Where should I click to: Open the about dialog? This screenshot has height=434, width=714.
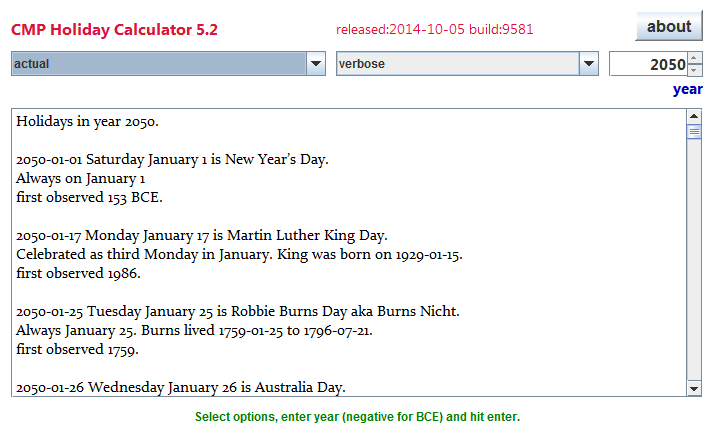(668, 26)
